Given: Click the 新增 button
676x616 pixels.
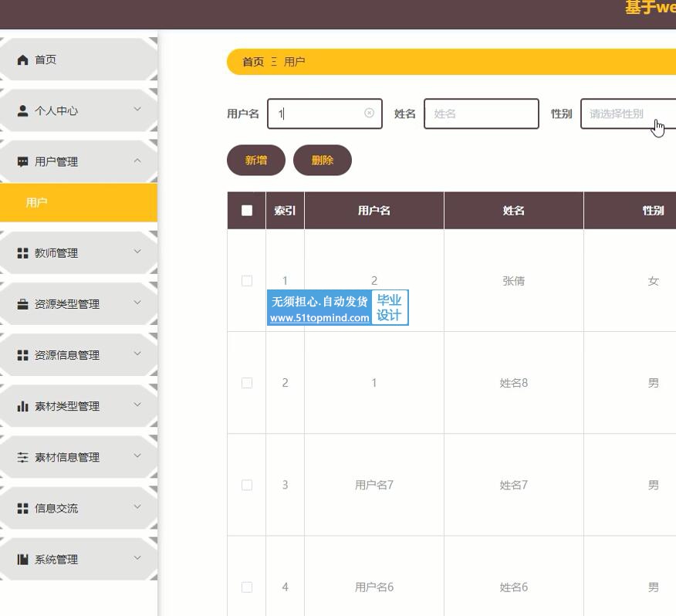Looking at the screenshot, I should pyautogui.click(x=256, y=160).
